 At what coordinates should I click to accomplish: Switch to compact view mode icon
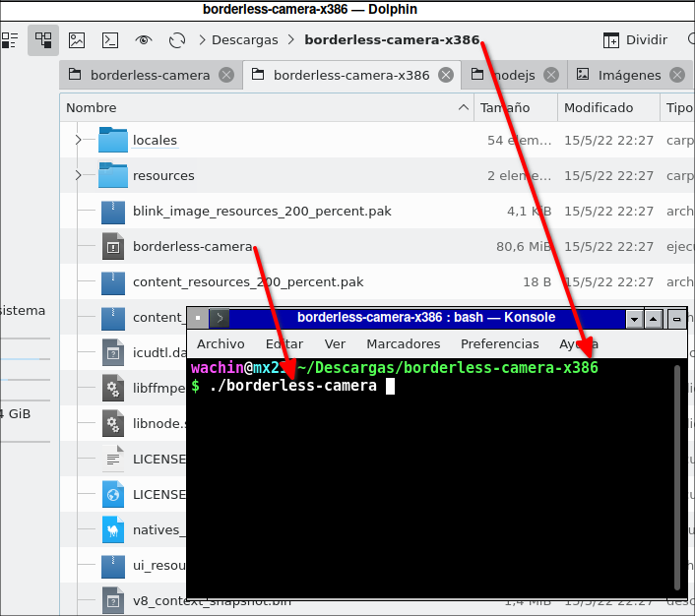(9, 40)
